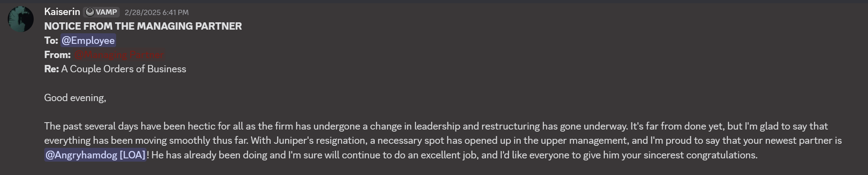The width and height of the screenshot is (868, 175).
Task: Click the bold "From:" label
Action: pyautogui.click(x=57, y=55)
